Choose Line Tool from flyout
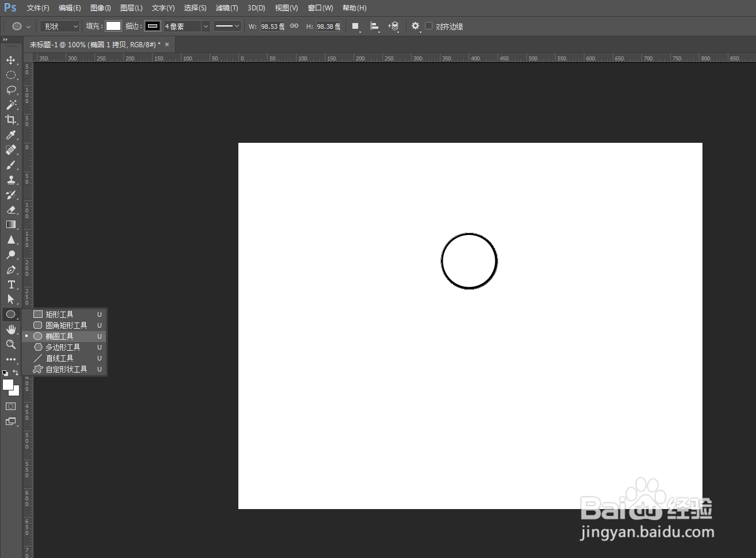 64,358
